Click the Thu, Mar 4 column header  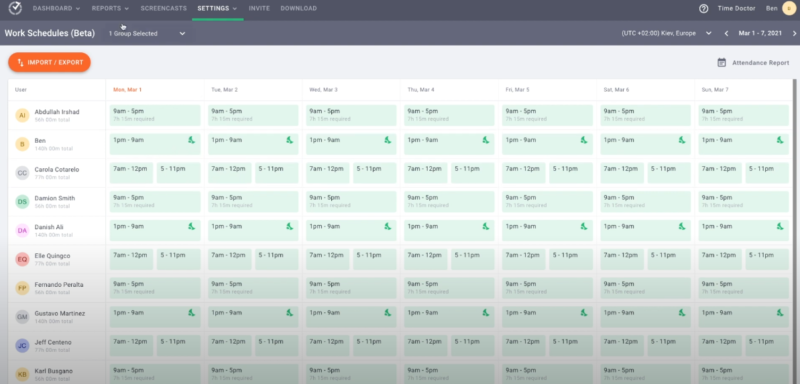point(421,90)
